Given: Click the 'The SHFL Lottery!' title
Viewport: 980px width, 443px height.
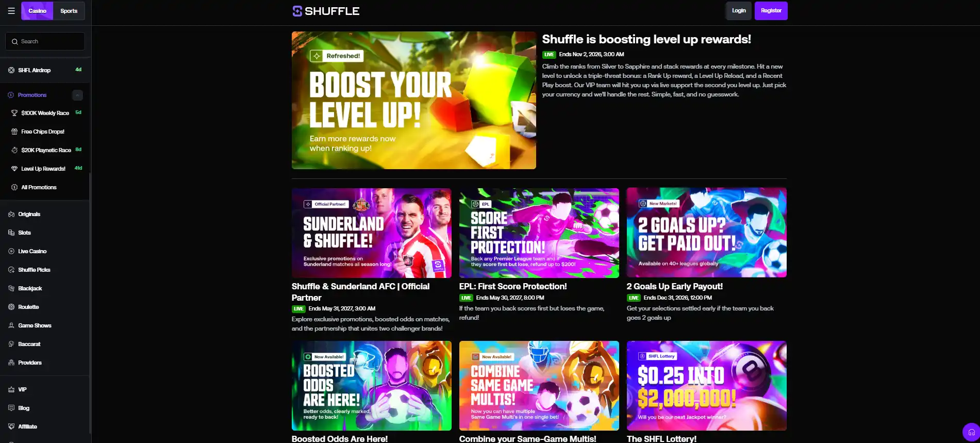Looking at the screenshot, I should 661,439.
